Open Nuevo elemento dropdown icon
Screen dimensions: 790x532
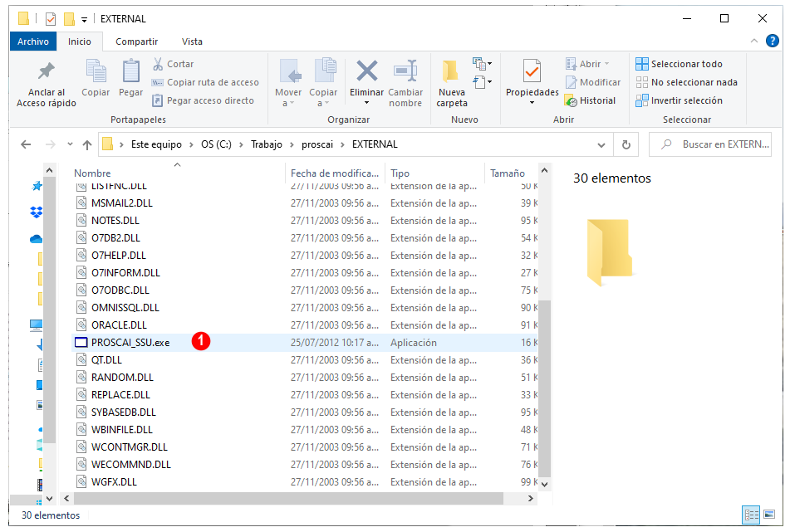pyautogui.click(x=482, y=64)
